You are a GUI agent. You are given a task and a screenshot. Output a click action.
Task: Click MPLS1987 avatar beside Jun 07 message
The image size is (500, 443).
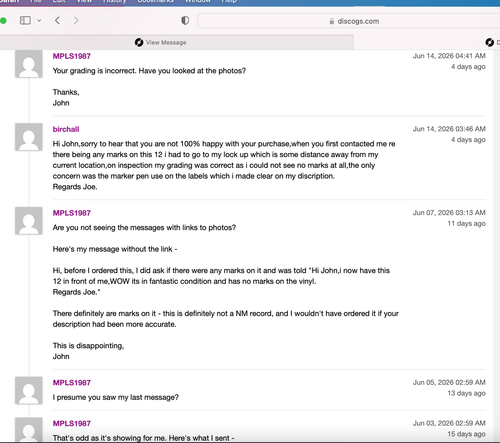tap(29, 221)
